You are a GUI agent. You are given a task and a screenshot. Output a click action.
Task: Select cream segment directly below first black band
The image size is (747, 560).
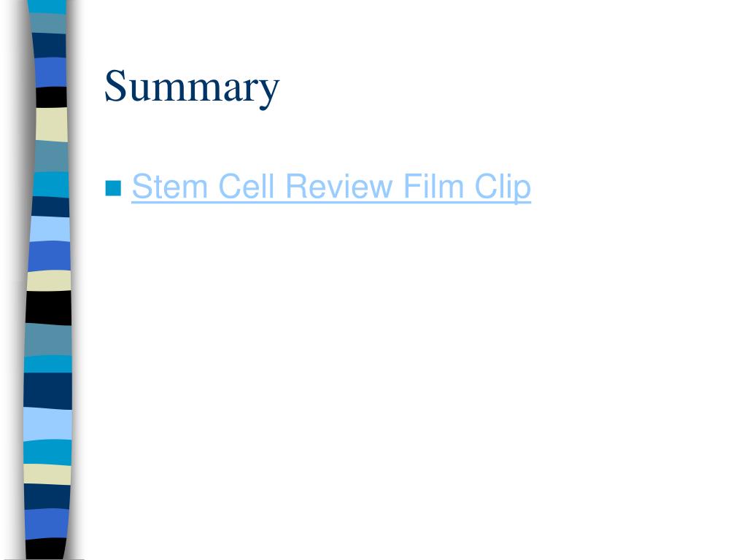pos(52,125)
